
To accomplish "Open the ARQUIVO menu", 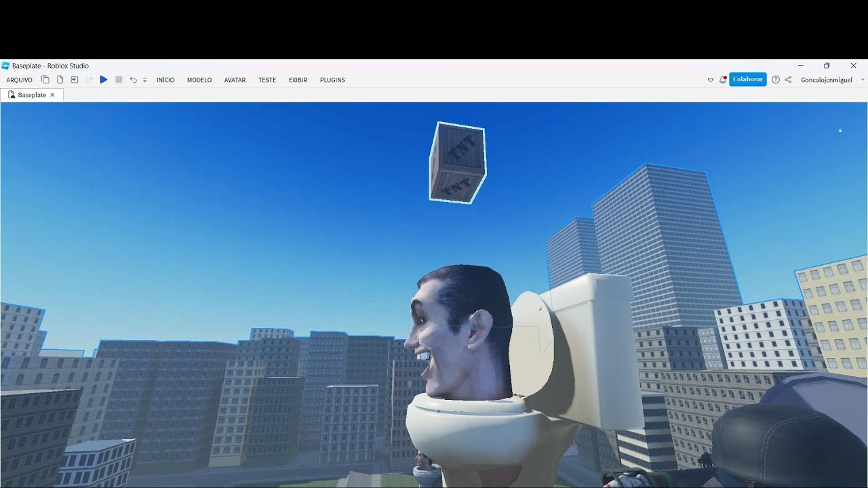I will (19, 80).
